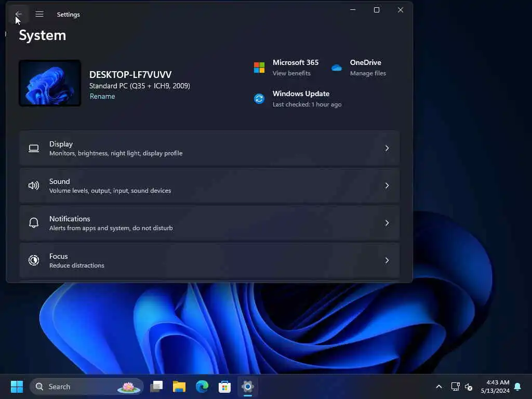The image size is (532, 399).
Task: Click 'Last checked: 1 hour ago' text
Action: 307,104
